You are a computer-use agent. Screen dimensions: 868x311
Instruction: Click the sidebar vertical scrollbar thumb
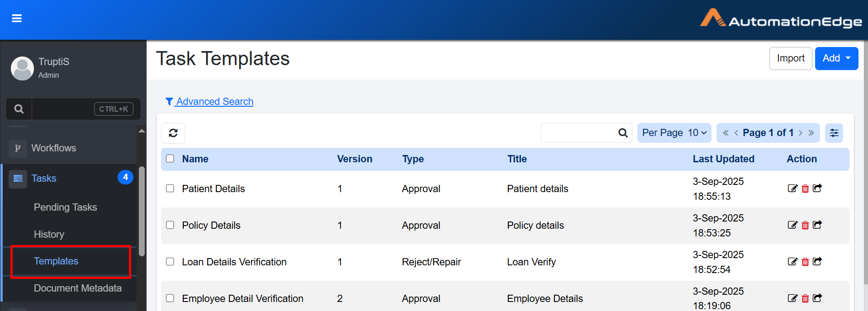(x=142, y=211)
